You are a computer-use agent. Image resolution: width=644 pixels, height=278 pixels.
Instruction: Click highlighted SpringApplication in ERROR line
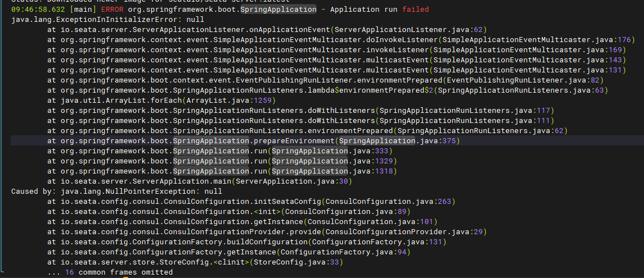pos(278,9)
